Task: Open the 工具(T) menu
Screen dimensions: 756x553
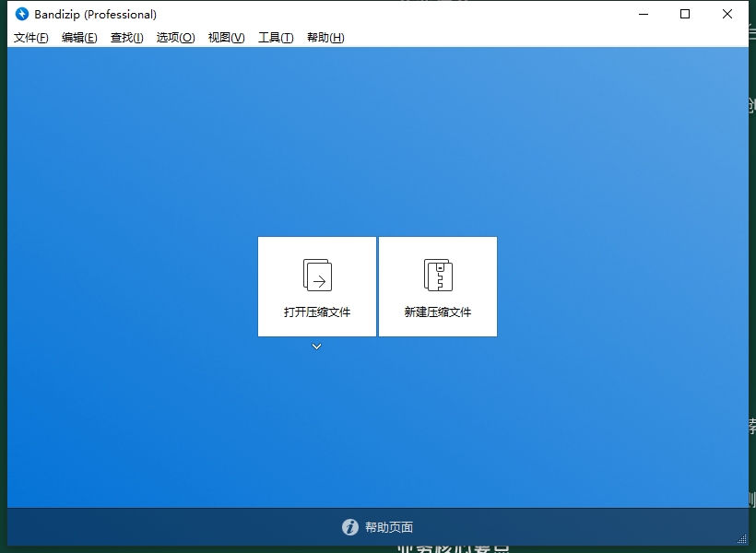Action: pos(276,38)
